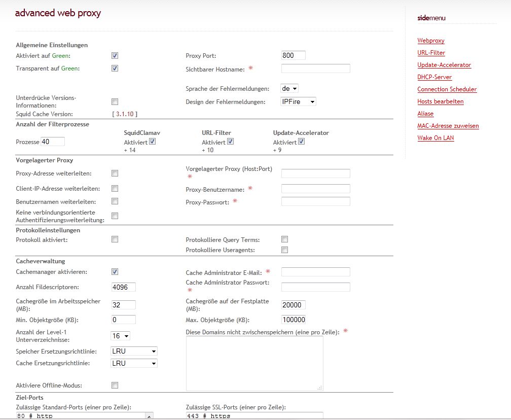511x420 pixels.
Task: Open Speicher Ersetzungsrichtlinie dropdown
Action: point(134,351)
